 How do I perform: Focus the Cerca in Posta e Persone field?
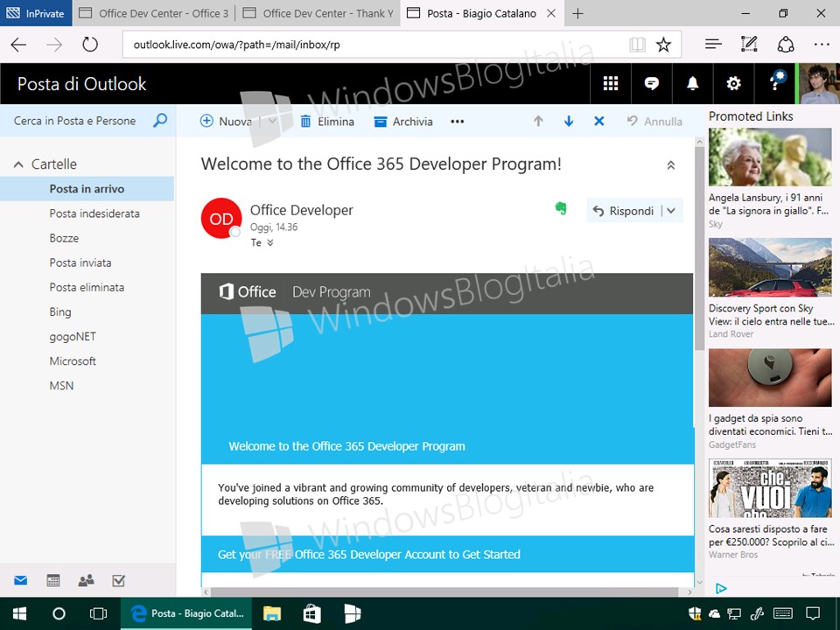75,121
